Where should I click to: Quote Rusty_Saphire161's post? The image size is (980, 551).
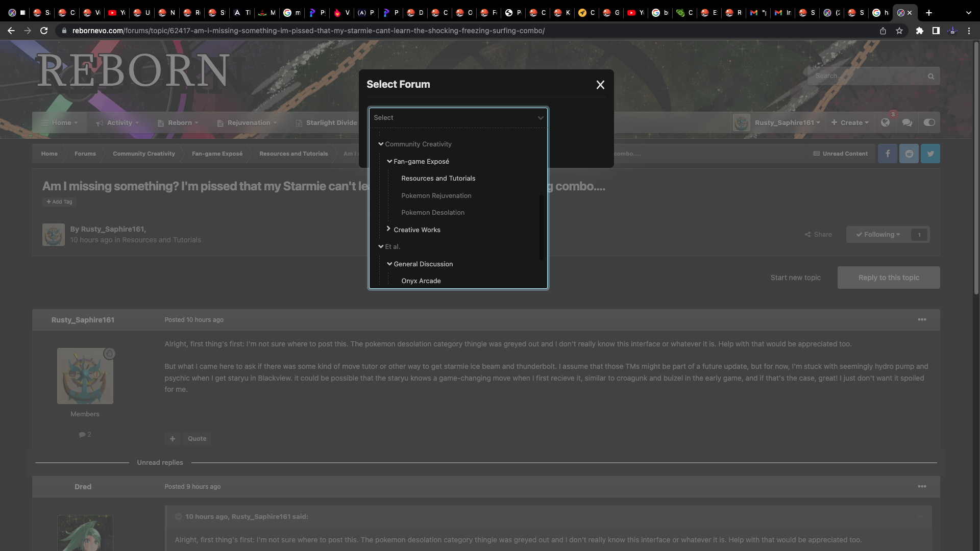(197, 439)
